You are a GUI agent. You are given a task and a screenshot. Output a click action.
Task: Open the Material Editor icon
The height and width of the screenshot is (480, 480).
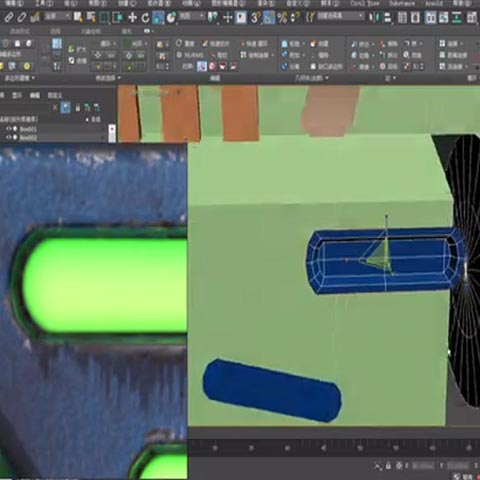(471, 17)
